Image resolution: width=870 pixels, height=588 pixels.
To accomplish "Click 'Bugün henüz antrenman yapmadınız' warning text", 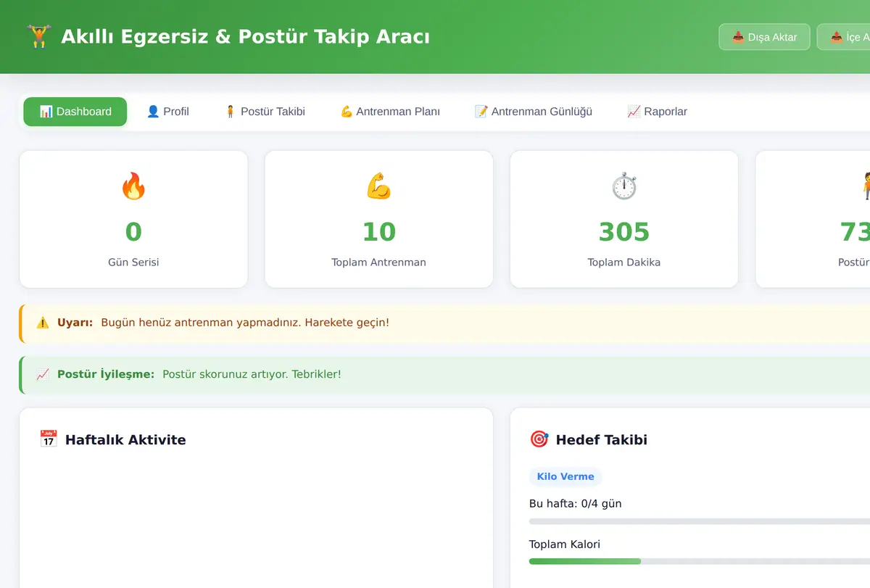I will pyautogui.click(x=245, y=323).
